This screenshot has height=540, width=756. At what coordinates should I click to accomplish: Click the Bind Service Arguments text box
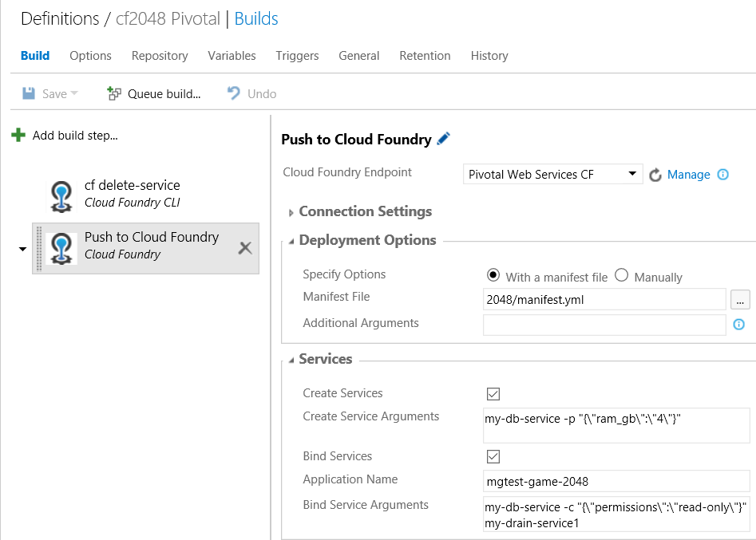[x=616, y=514]
